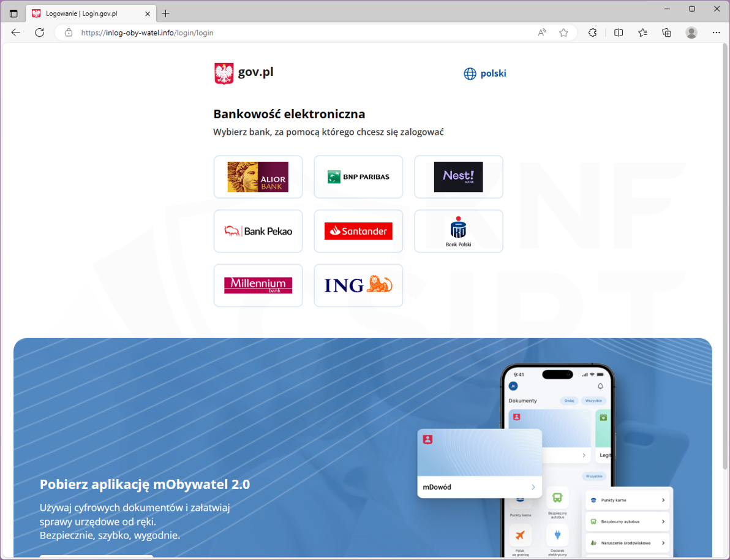Open a new browser tab
This screenshot has height=560, width=730.
tap(165, 13)
